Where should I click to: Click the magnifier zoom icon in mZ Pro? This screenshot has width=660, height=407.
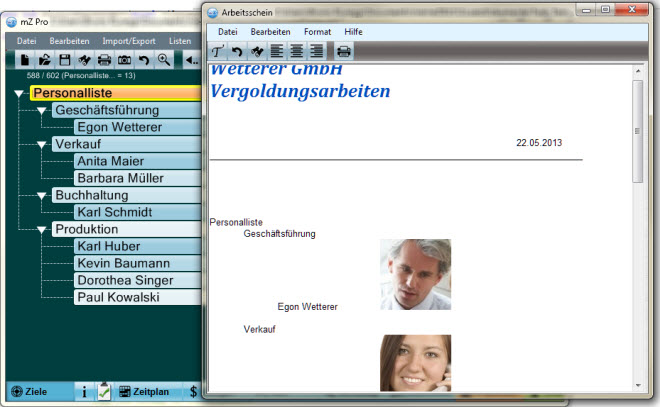click(x=164, y=60)
